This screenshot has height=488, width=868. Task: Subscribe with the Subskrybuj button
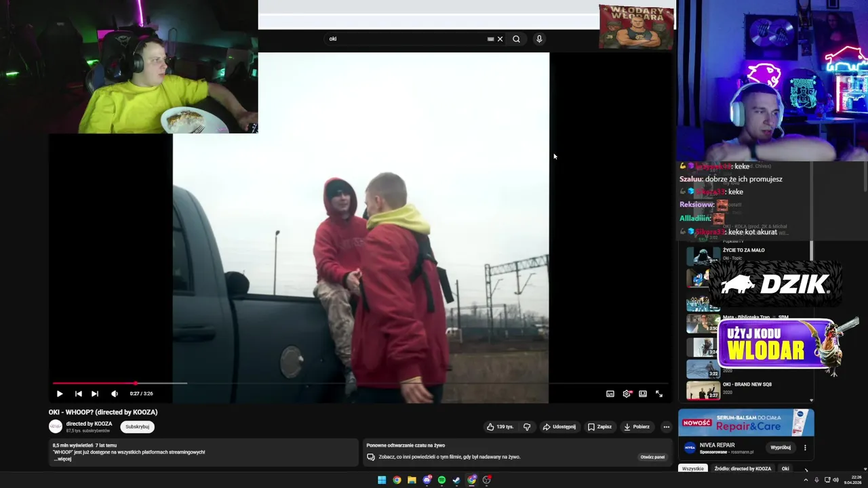[x=137, y=427]
